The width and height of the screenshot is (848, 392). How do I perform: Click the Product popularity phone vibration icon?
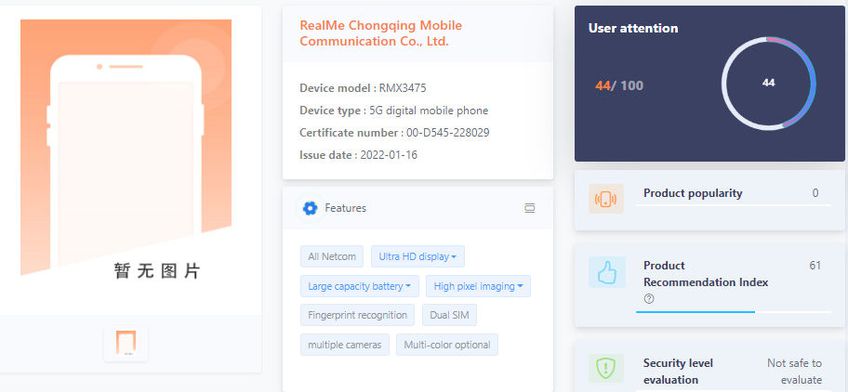606,199
